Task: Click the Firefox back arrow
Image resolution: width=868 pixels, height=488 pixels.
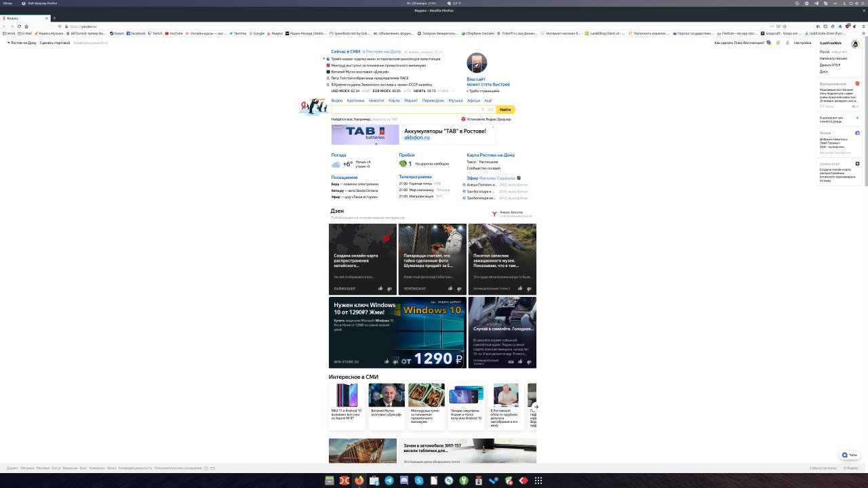Action: click(4, 26)
